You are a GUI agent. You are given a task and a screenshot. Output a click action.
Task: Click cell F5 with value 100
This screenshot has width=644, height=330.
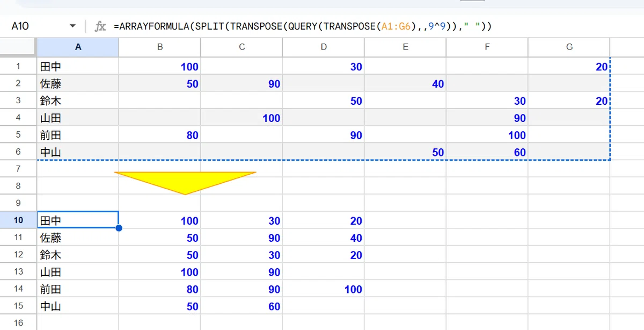(x=487, y=135)
